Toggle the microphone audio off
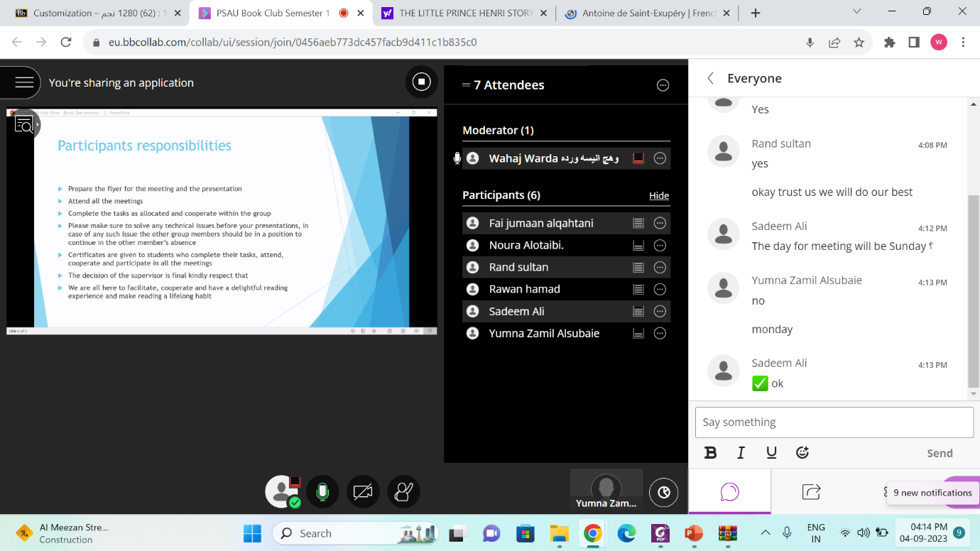This screenshot has width=980, height=551. (x=322, y=491)
